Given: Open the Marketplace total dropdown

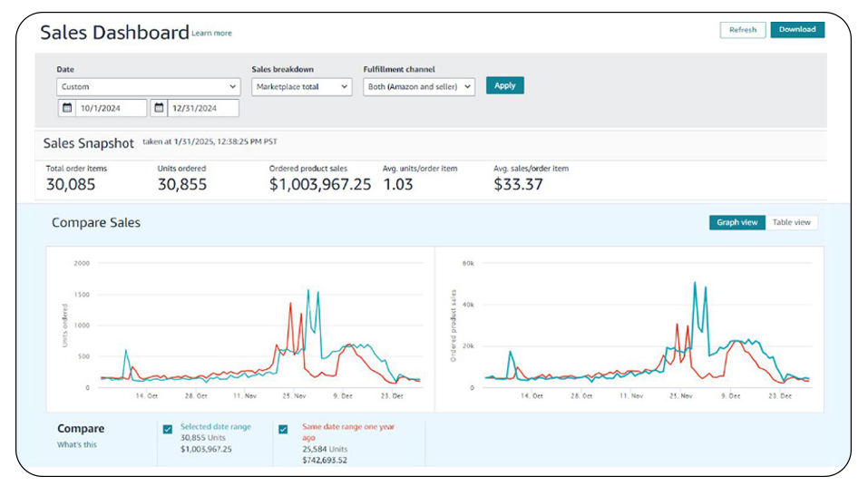Looking at the screenshot, I should [302, 87].
